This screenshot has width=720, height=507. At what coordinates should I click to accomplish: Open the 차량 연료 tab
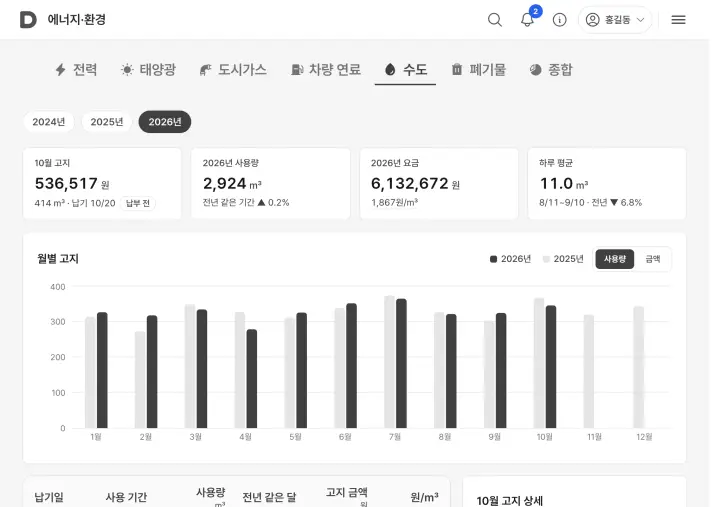pyautogui.click(x=326, y=70)
